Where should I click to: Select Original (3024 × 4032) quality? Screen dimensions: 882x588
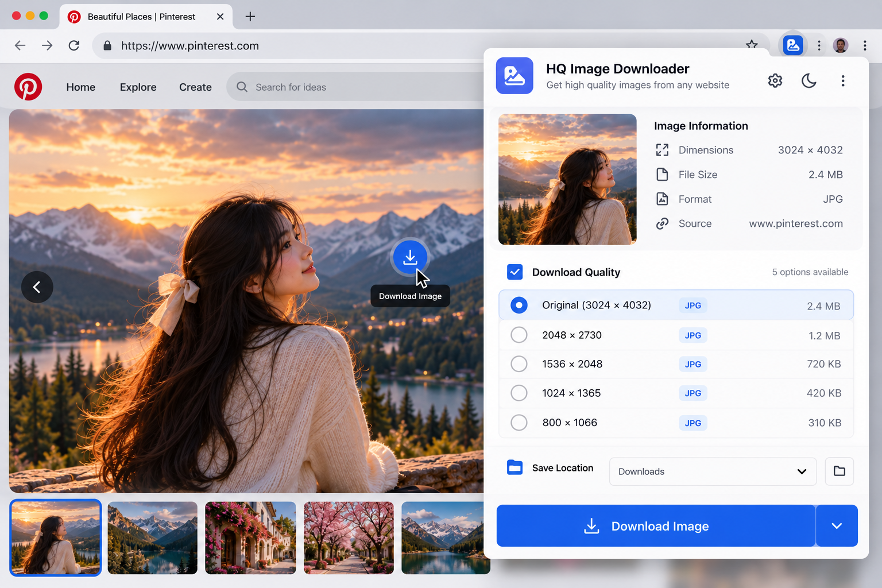tap(676, 305)
